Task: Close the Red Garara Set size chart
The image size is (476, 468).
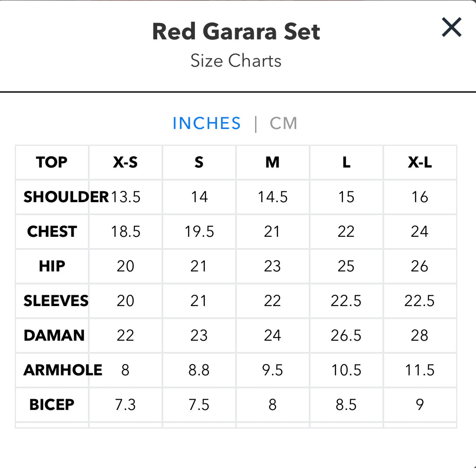Action: click(x=452, y=28)
